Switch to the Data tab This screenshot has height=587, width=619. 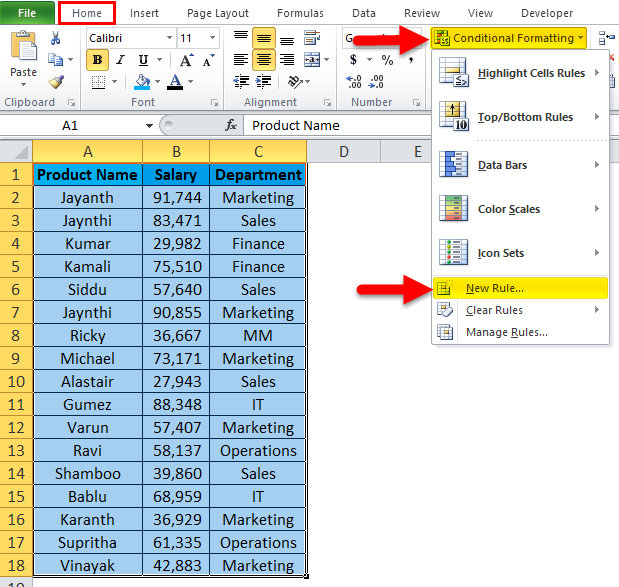pos(364,13)
